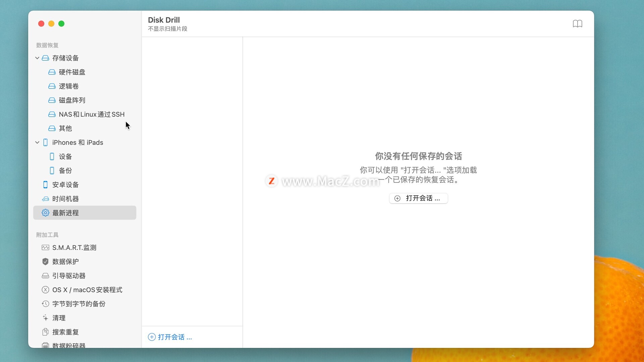The width and height of the screenshot is (644, 362).
Task: Click the 数据保护 shield icon
Action: click(45, 262)
